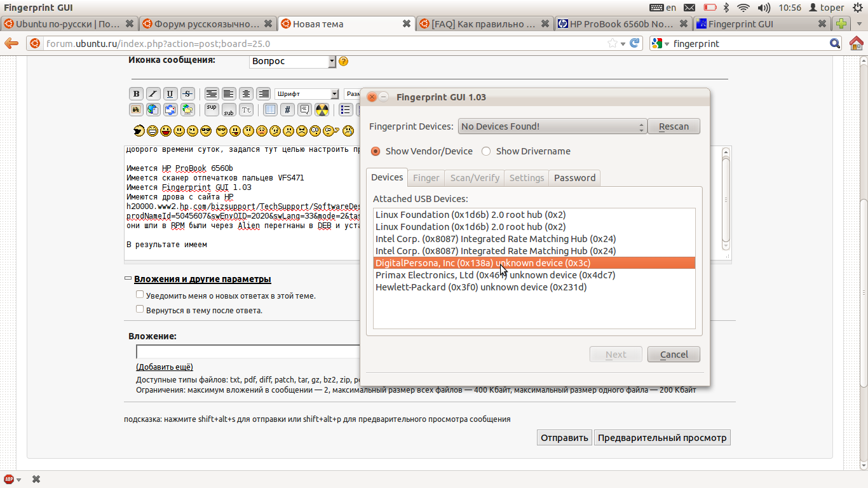Switch to the 'HP ProBook 6560b' browser tab
868x488 pixels.
click(x=623, y=24)
